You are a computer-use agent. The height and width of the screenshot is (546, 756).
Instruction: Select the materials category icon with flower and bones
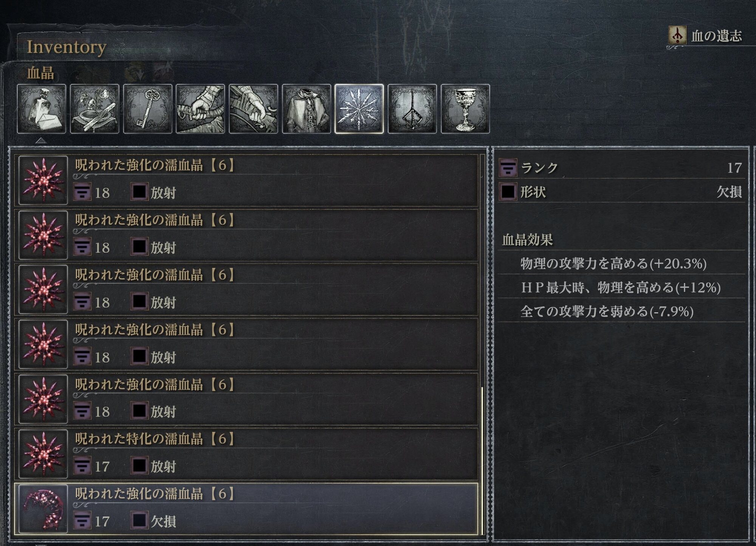(x=94, y=109)
